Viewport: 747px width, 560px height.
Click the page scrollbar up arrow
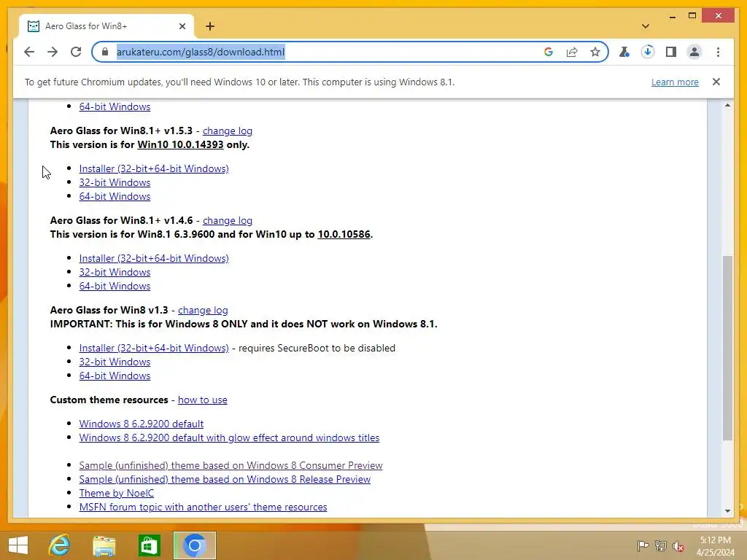point(727,105)
